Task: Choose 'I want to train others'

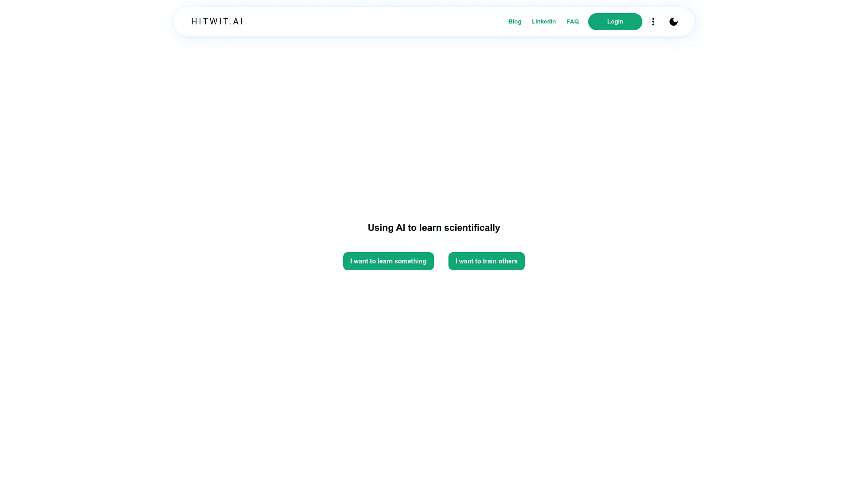Action: [x=486, y=261]
